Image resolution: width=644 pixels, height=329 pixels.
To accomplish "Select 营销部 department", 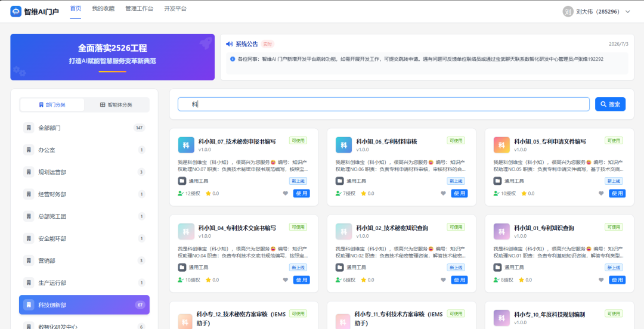I will click(84, 261).
